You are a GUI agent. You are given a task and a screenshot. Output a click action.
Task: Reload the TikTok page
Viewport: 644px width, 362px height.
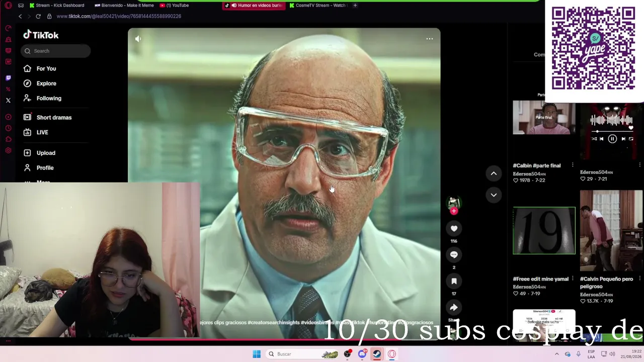[x=38, y=17]
